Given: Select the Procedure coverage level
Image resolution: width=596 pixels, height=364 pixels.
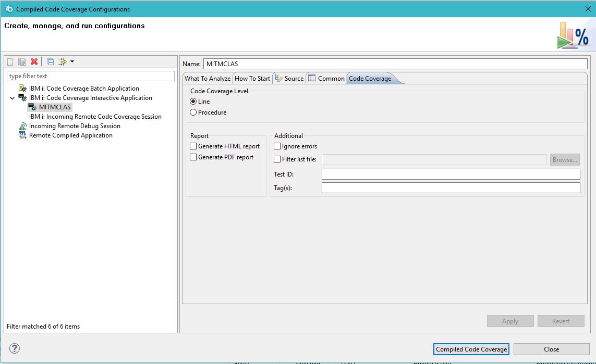Looking at the screenshot, I should (193, 112).
